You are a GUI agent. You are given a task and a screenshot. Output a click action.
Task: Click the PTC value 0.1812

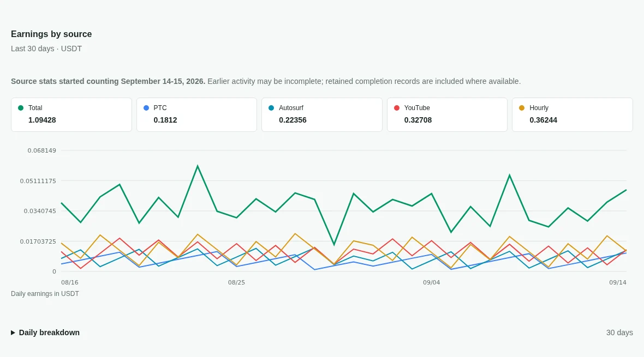coord(165,120)
